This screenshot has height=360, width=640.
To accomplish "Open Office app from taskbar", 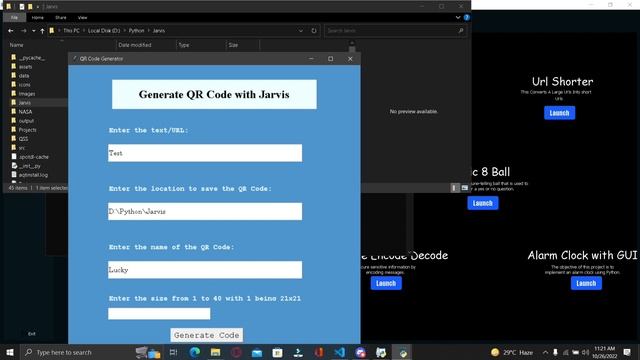I will (319, 352).
